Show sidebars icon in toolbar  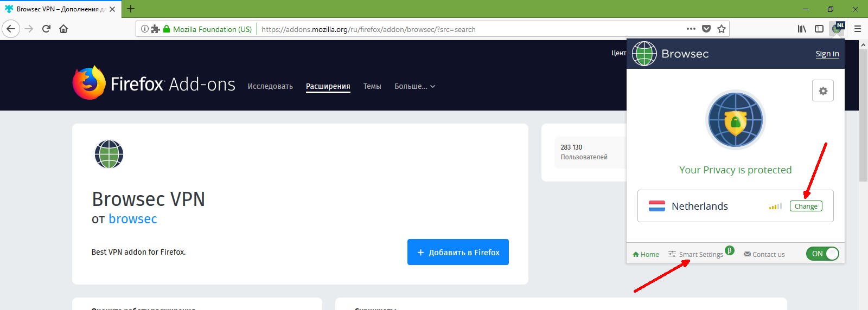[x=819, y=29]
